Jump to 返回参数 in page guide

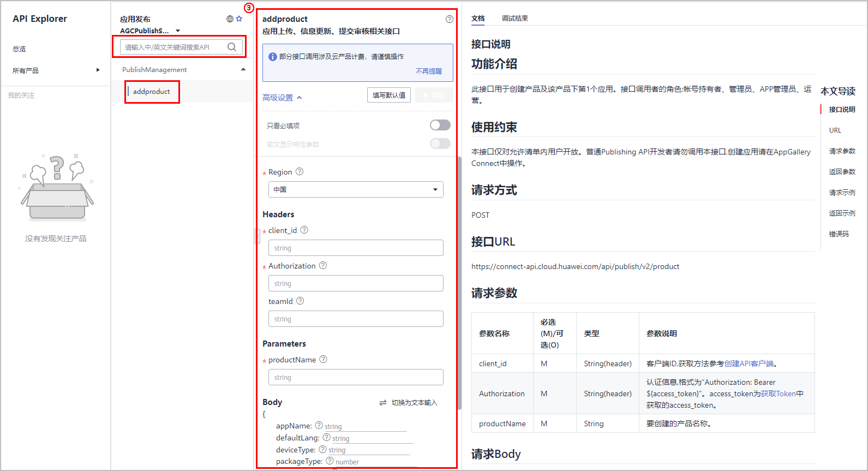click(x=842, y=171)
